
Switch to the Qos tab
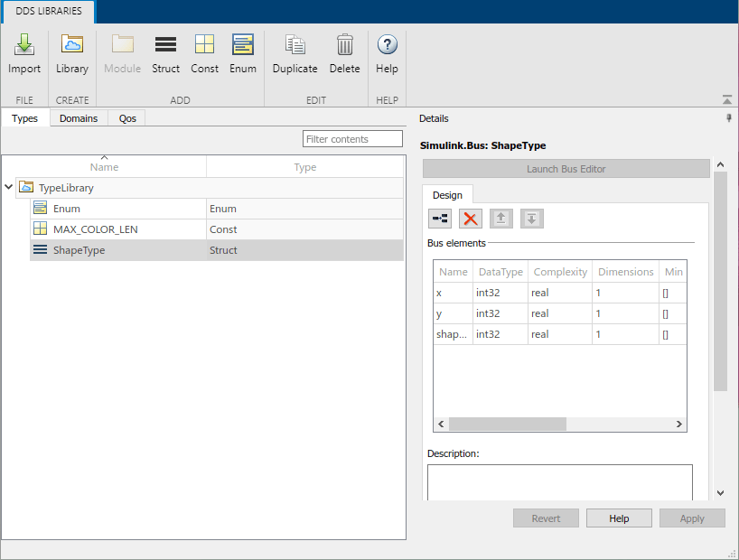(127, 118)
